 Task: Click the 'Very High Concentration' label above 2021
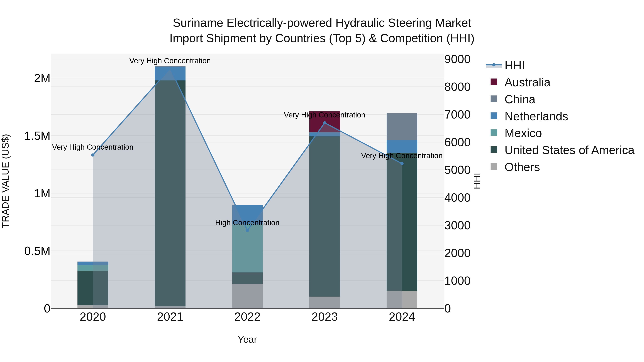(170, 61)
